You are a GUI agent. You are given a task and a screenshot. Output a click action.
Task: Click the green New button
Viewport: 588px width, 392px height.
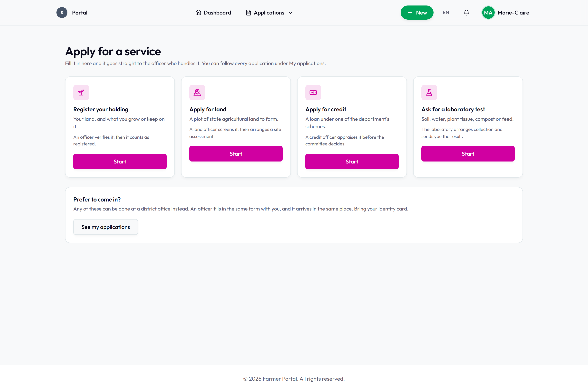[x=417, y=13]
